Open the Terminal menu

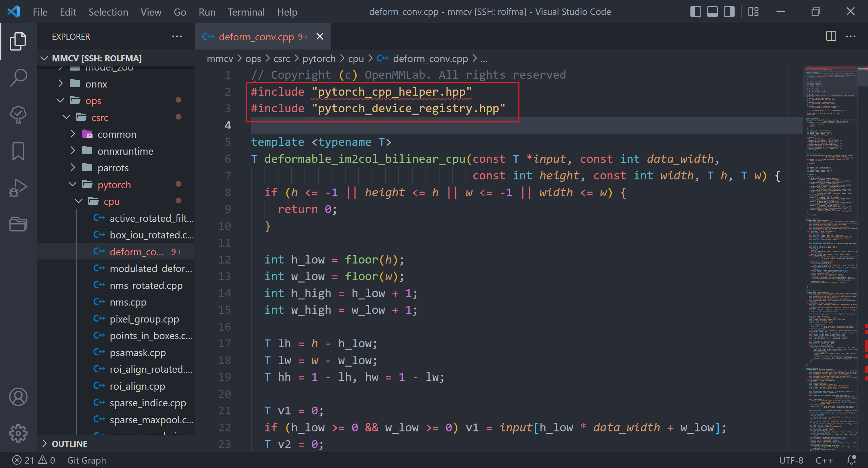pos(246,12)
